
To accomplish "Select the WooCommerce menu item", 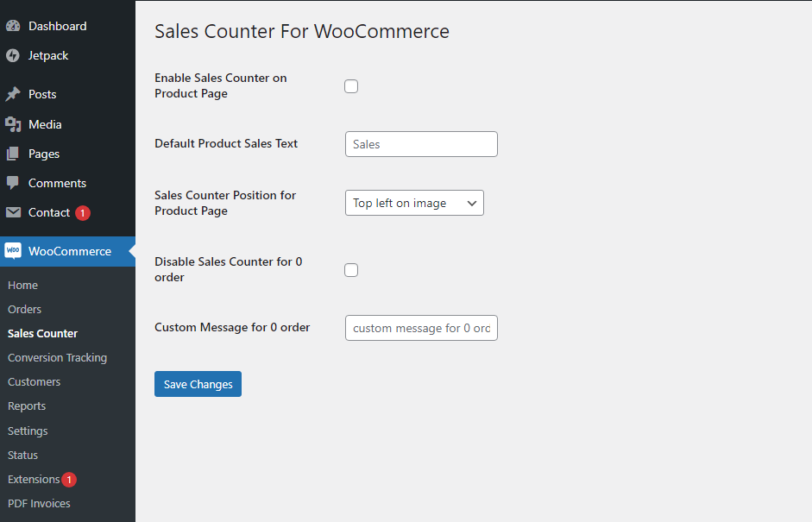I will (x=68, y=251).
